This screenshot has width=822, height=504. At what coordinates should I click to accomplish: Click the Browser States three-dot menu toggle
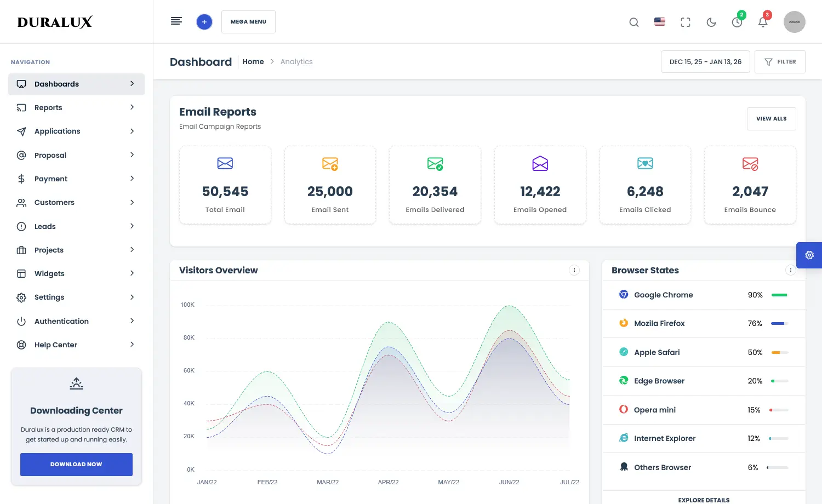tap(790, 270)
